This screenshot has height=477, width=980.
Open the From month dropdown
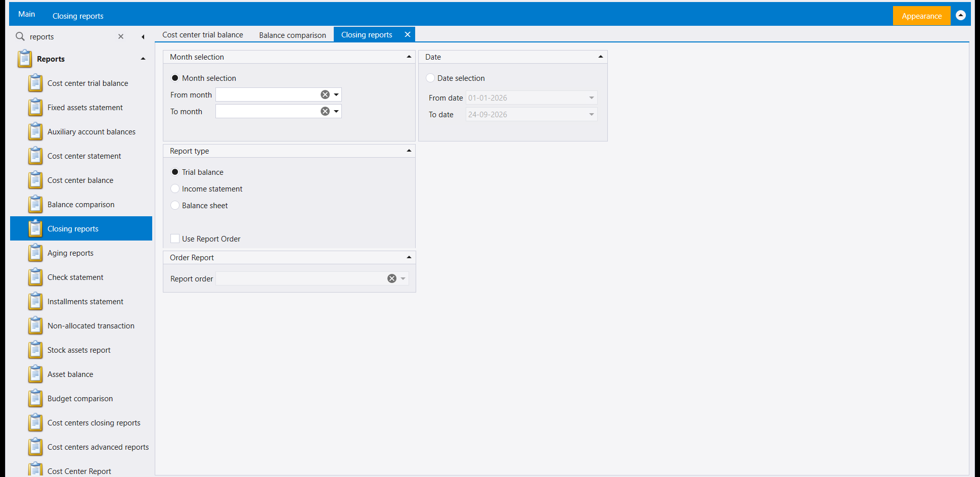(x=336, y=94)
